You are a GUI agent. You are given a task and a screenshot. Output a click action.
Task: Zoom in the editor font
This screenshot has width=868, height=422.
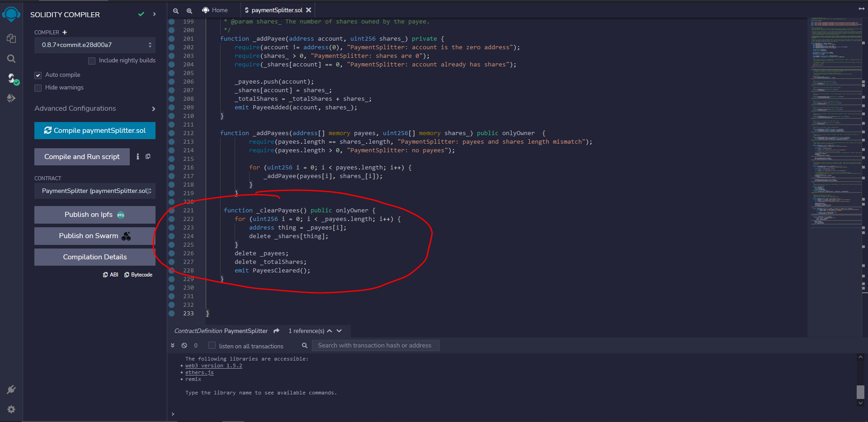(189, 10)
